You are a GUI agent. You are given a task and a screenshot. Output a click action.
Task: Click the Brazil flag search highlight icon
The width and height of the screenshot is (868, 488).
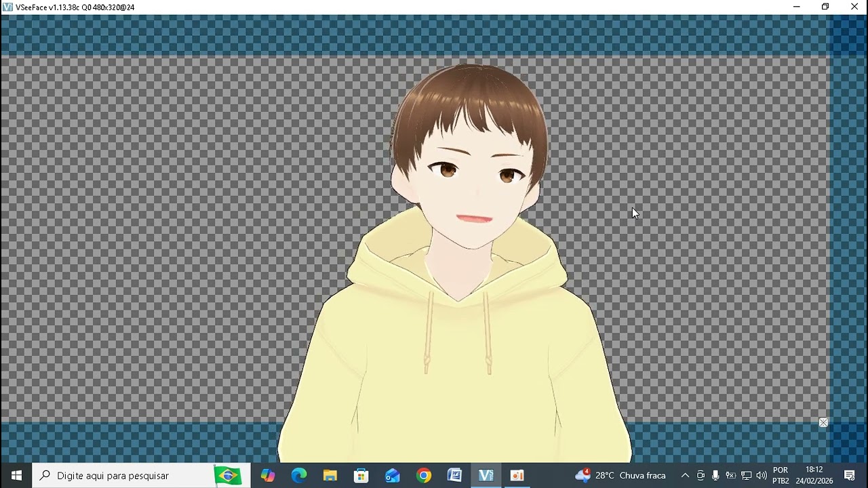[x=228, y=476]
